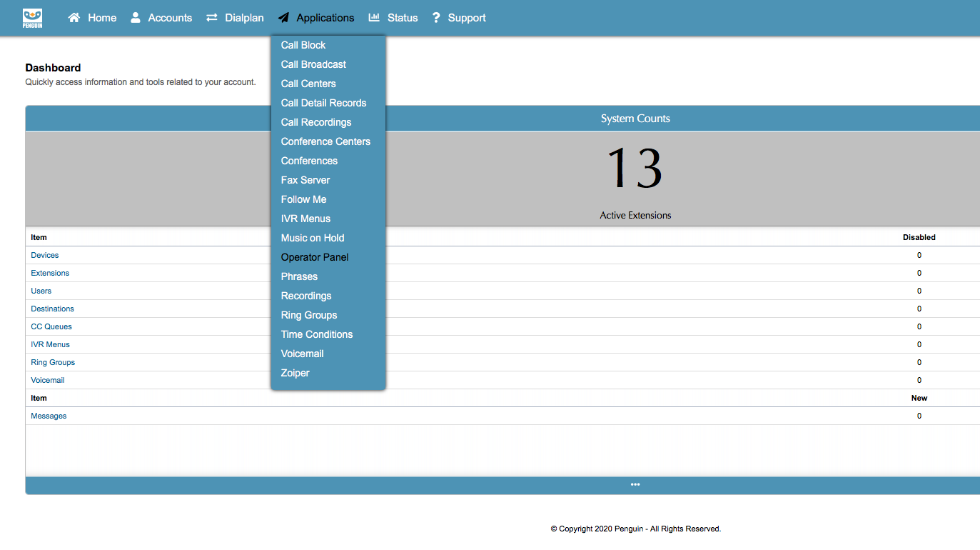The width and height of the screenshot is (980, 550).
Task: Select Music on Hold menu item
Action: (313, 238)
